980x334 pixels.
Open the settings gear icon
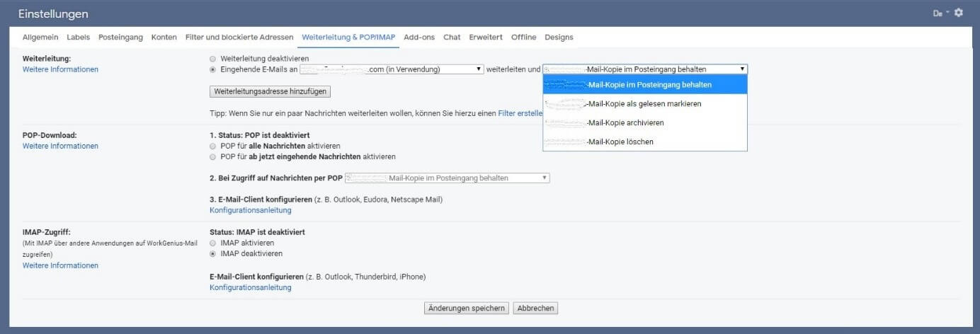pyautogui.click(x=959, y=13)
